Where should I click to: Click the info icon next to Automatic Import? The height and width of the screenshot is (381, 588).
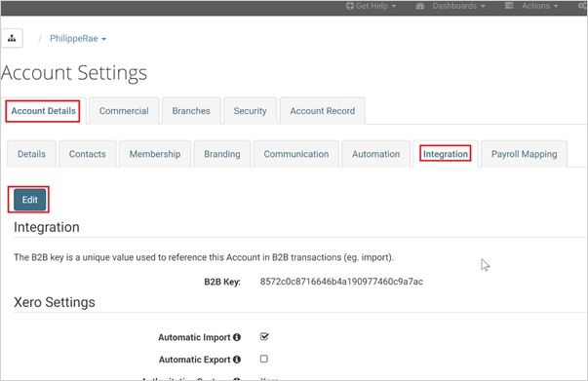[x=237, y=337]
